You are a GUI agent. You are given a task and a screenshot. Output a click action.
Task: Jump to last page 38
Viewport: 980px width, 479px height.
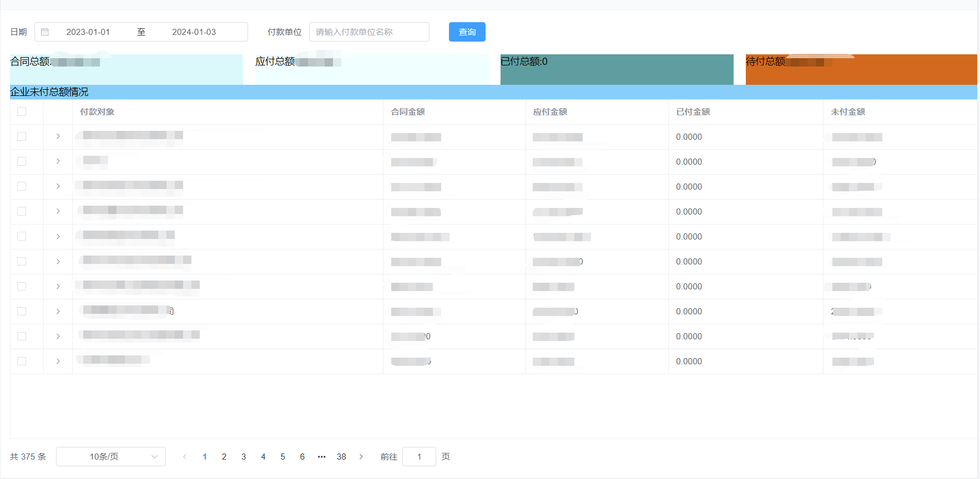(x=341, y=456)
